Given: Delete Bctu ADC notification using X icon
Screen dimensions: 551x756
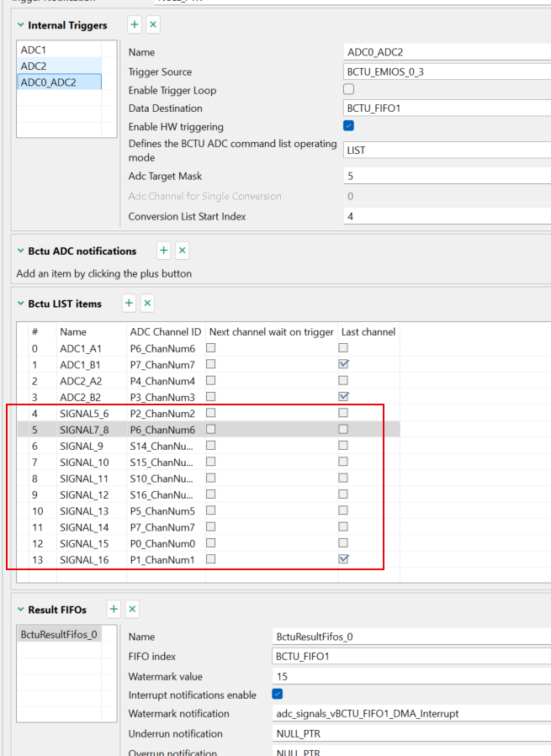Looking at the screenshot, I should tap(182, 251).
